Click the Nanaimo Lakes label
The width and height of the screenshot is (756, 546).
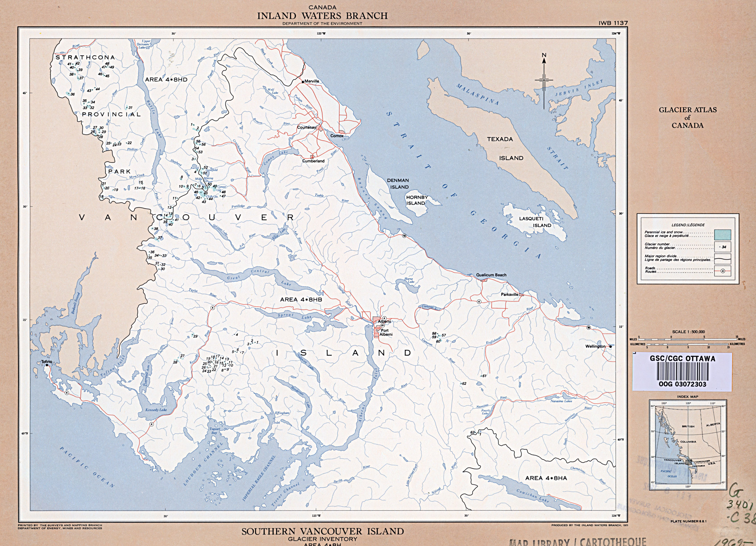tap(561, 401)
